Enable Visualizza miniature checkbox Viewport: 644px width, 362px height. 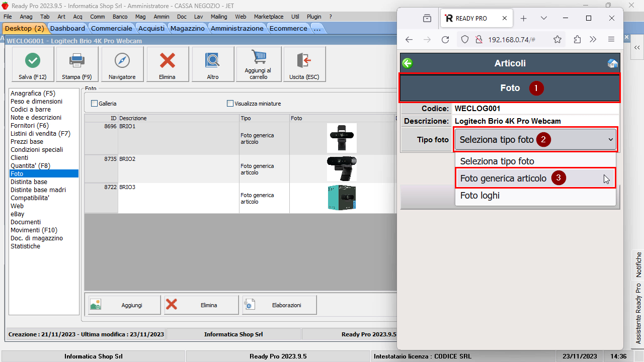[x=230, y=104]
